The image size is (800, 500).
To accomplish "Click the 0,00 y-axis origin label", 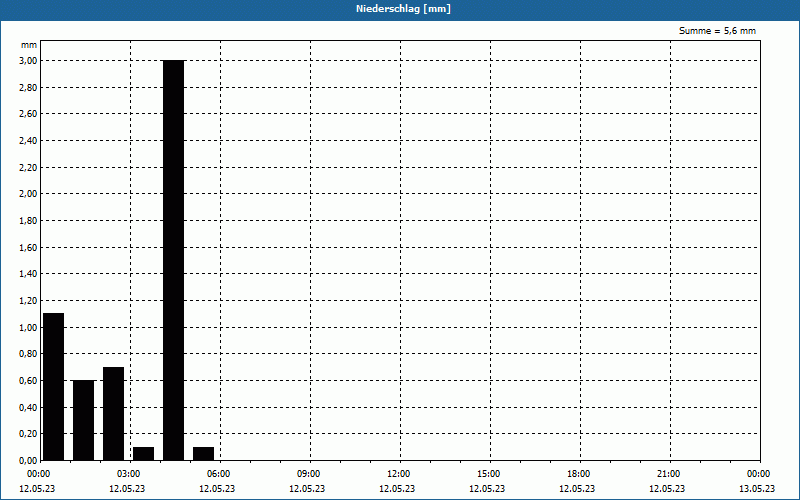I will (28, 461).
